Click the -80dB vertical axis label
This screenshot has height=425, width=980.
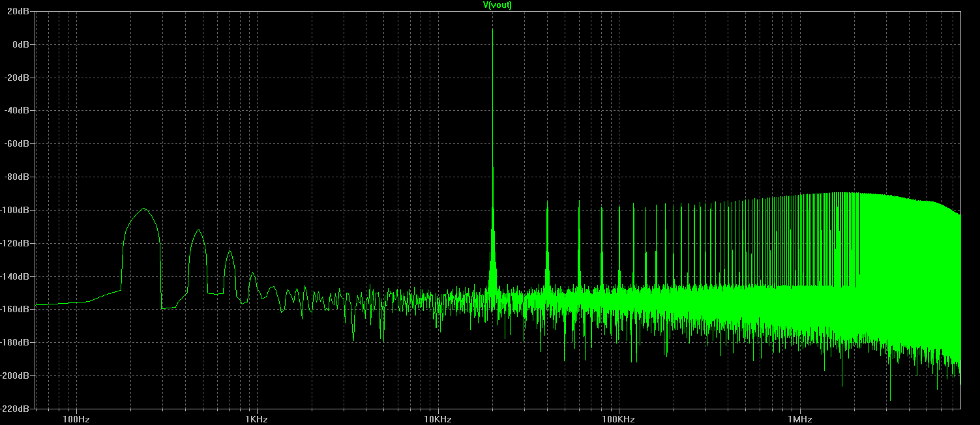point(18,177)
